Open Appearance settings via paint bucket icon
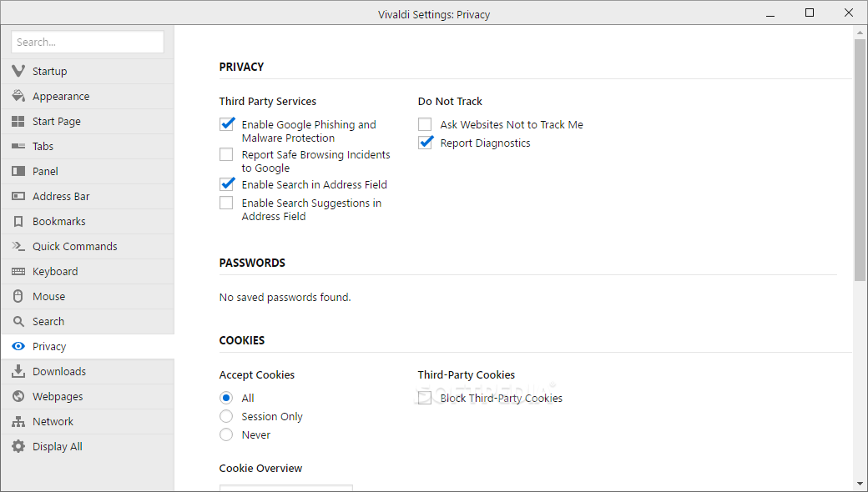Viewport: 868px width, 492px height. tap(18, 97)
